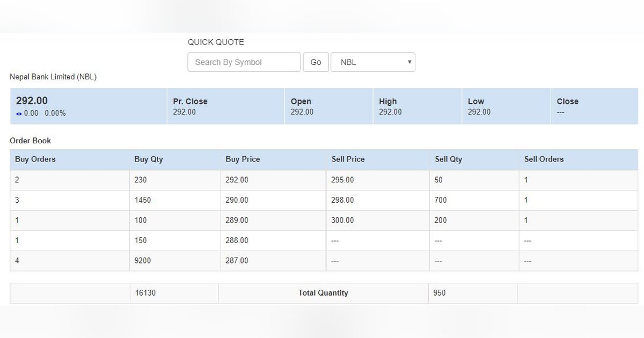Click buy price 289.00
This screenshot has width=644, height=338.
pos(237,221)
